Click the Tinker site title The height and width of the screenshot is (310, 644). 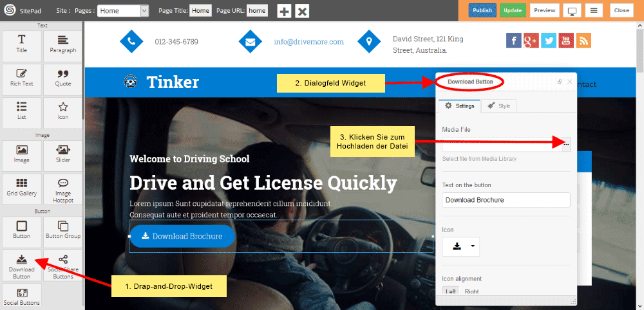pyautogui.click(x=173, y=82)
